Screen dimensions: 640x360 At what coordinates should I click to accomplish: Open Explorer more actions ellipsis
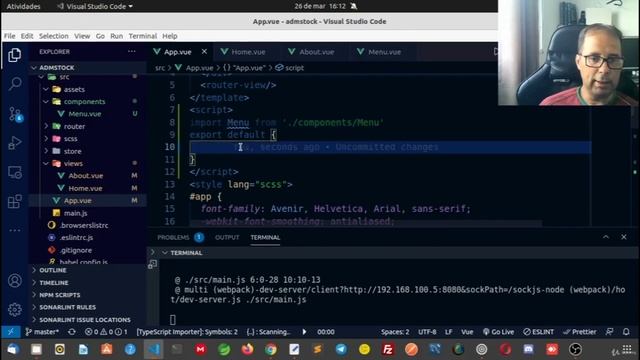pyautogui.click(x=131, y=51)
